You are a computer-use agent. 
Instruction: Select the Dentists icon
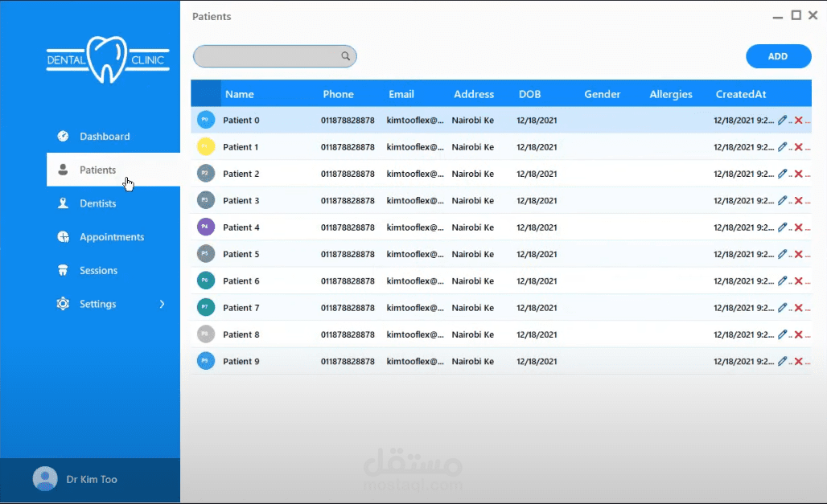pyautogui.click(x=63, y=203)
